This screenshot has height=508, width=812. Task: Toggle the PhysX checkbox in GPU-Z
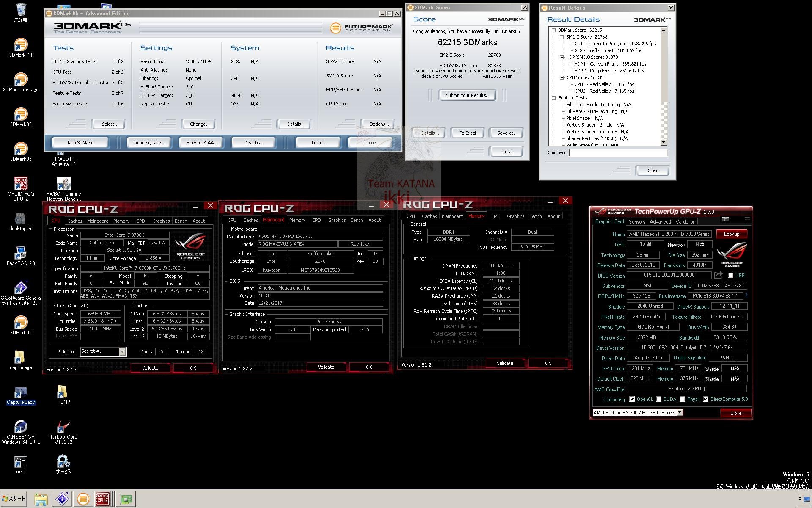[x=682, y=399]
